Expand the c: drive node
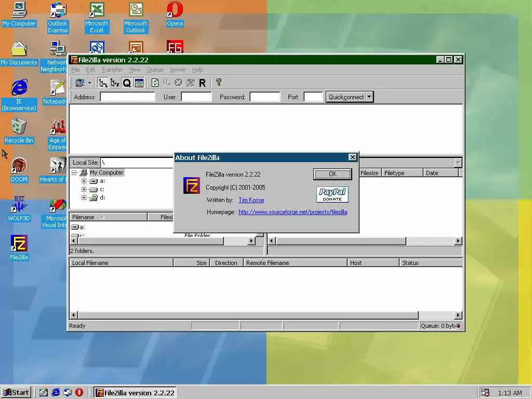Image resolution: width=532 pixels, height=399 pixels. [x=84, y=189]
